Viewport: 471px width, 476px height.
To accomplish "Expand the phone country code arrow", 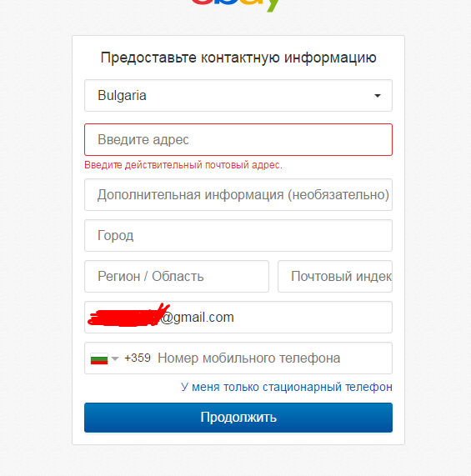I will pos(115,358).
